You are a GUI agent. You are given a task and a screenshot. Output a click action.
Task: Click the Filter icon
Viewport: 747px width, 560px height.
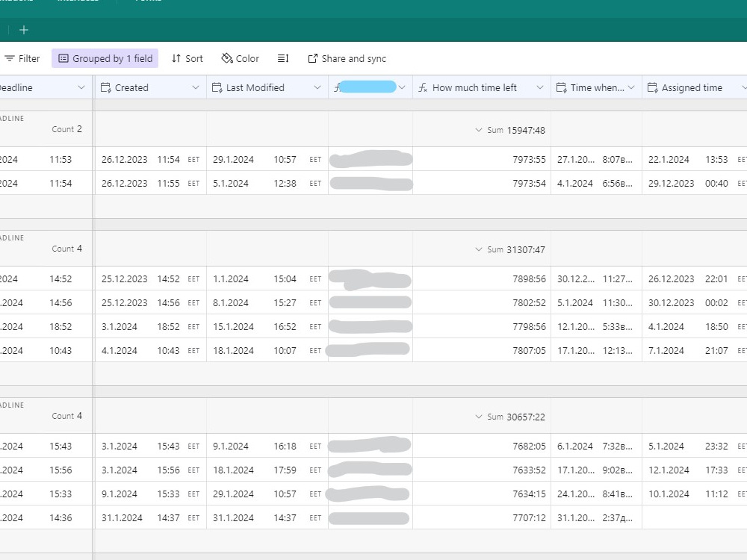point(10,58)
